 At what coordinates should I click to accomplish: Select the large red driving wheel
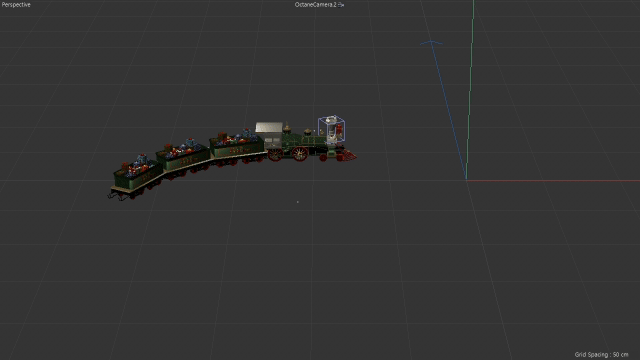300,153
